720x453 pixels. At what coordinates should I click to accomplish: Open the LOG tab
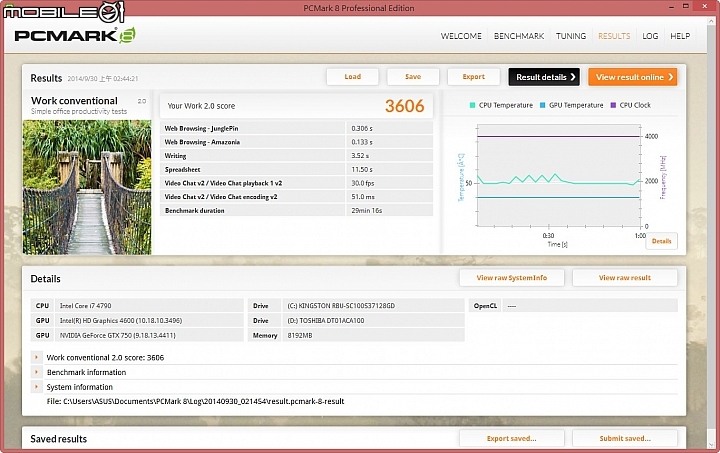[650, 36]
